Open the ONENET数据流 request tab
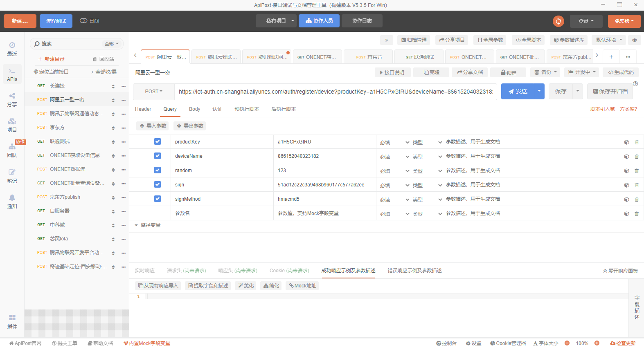The image size is (644, 352). (x=470, y=57)
